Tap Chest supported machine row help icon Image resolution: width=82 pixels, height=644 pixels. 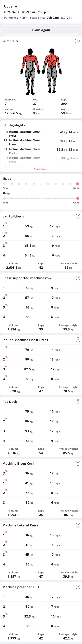tap(78, 278)
